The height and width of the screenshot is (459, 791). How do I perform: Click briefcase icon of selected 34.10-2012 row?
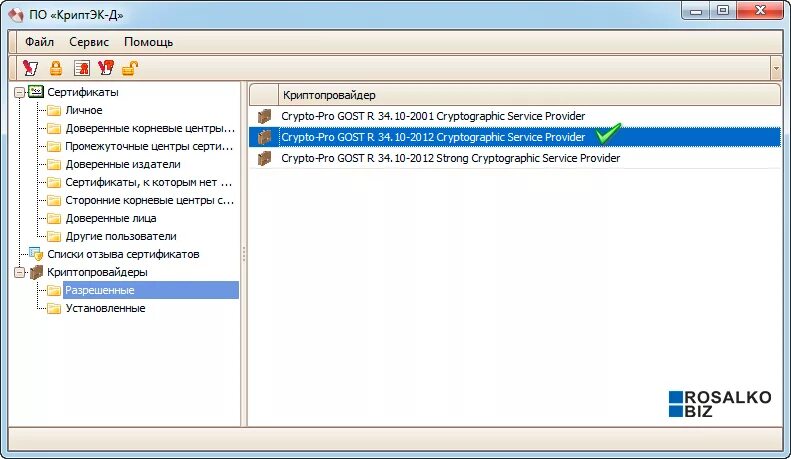[x=264, y=137]
